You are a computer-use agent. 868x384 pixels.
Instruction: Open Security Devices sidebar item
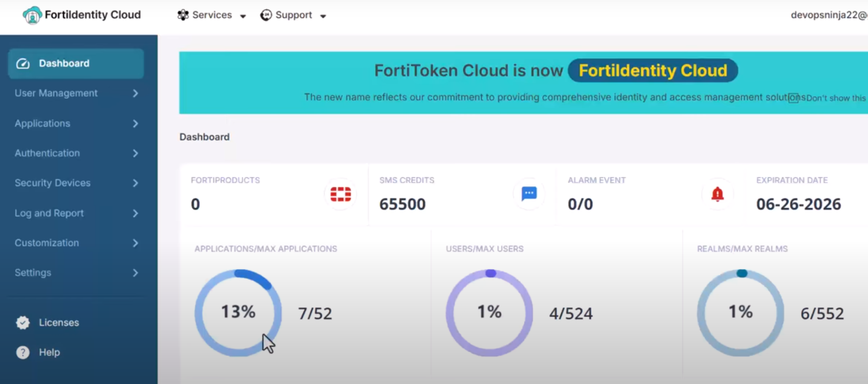pos(76,183)
